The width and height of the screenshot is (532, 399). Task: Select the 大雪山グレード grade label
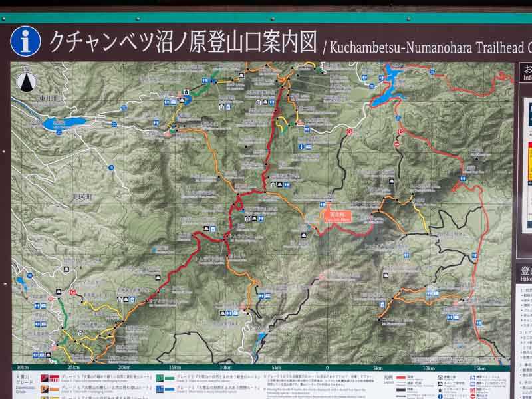click(24, 380)
